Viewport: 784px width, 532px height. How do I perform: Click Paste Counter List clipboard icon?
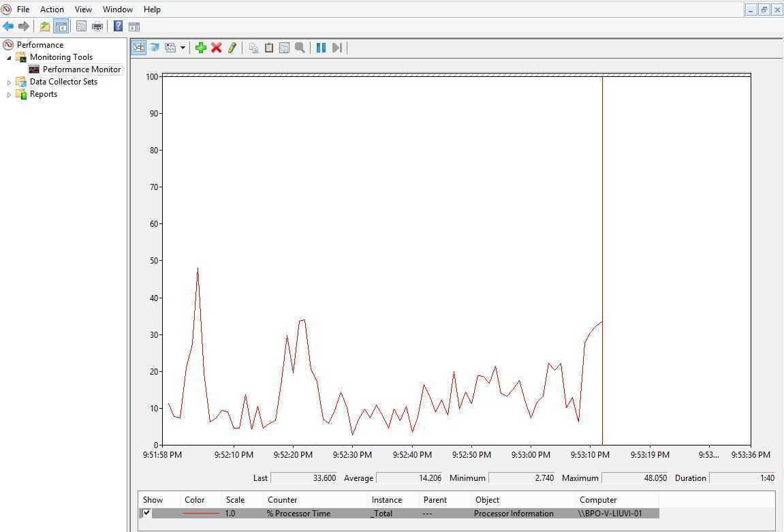click(269, 48)
